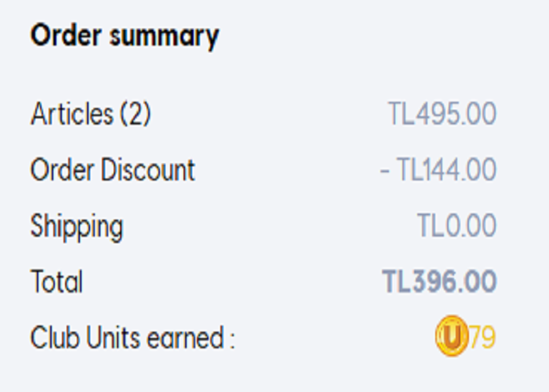
Task: Click the - TL144.00 discount amount
Action: (x=438, y=170)
